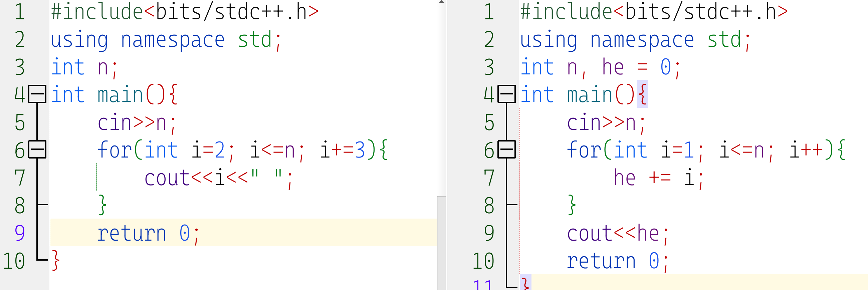The image size is (868, 290).
Task: Click the closing brace on line 10 left
Action: 56,260
